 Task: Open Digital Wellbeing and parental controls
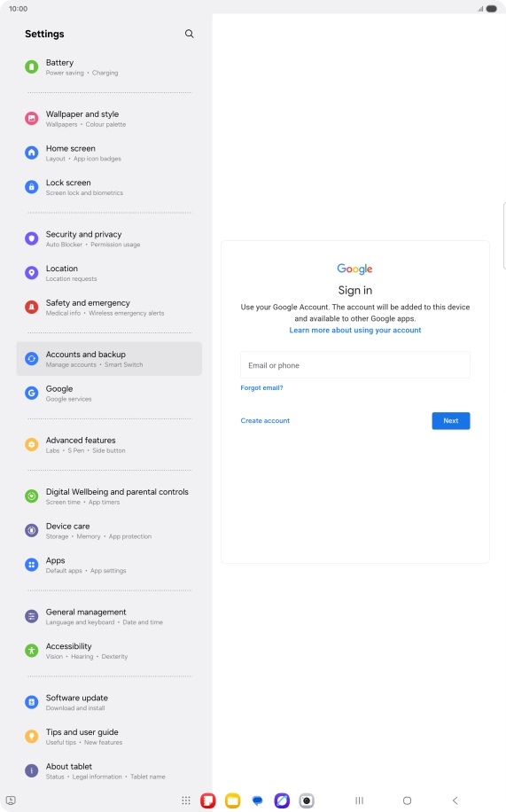(109, 496)
